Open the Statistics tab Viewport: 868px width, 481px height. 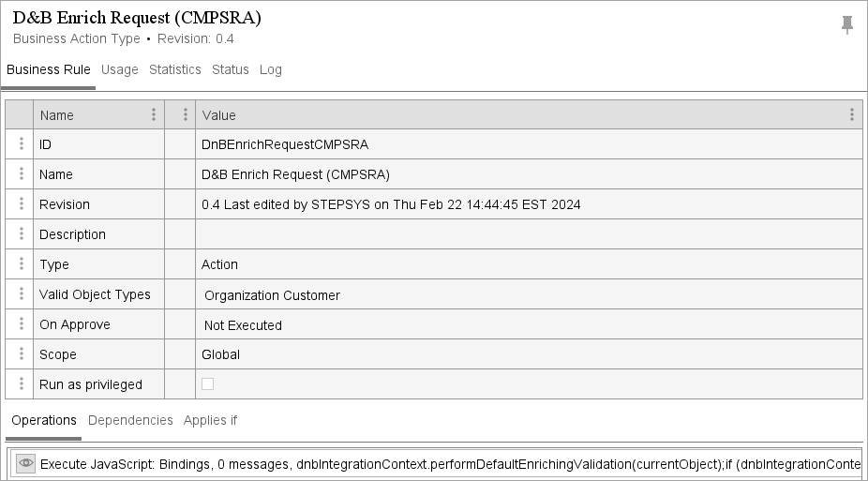[x=175, y=69]
